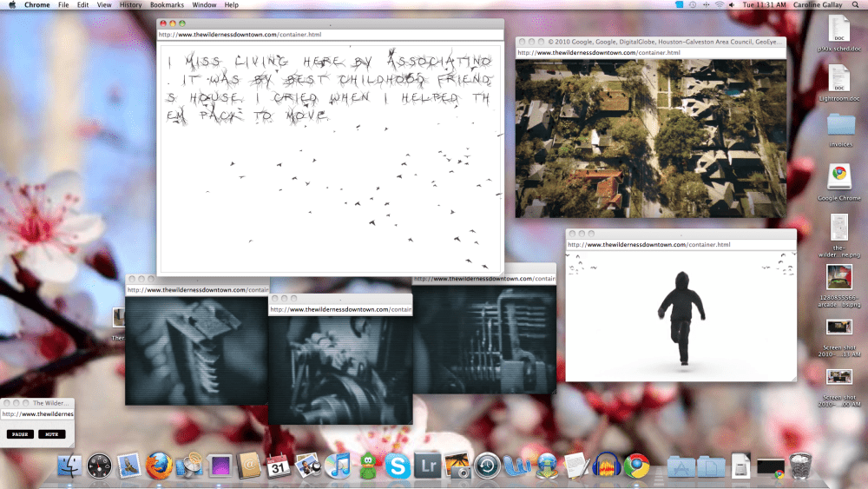Open Time Machine in the dock

point(487,466)
